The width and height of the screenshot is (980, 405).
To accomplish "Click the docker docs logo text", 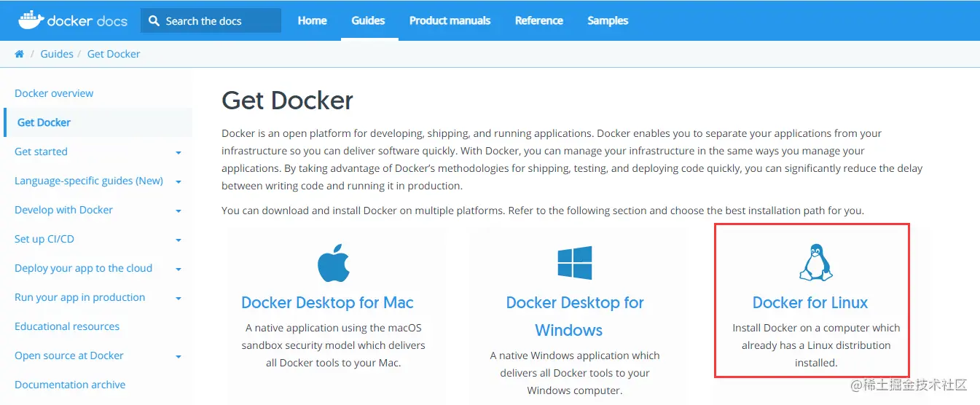I will [87, 21].
